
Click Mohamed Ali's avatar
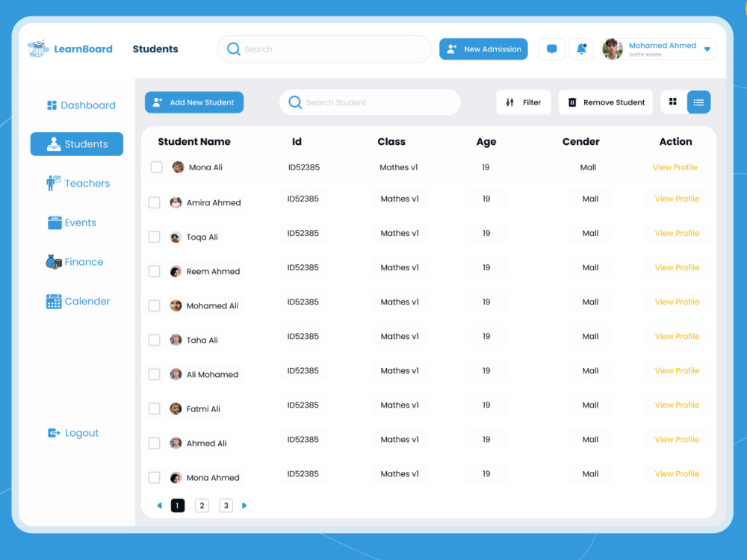pyautogui.click(x=176, y=305)
